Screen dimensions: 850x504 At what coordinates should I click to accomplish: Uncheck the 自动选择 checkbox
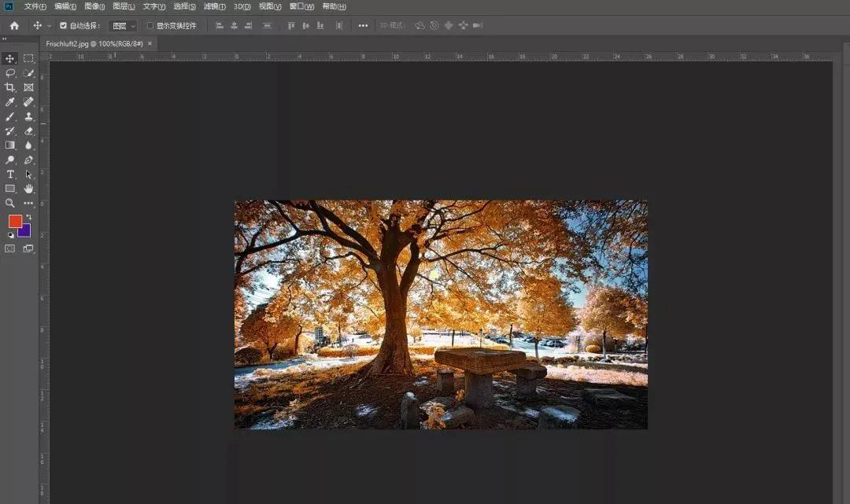tap(64, 25)
